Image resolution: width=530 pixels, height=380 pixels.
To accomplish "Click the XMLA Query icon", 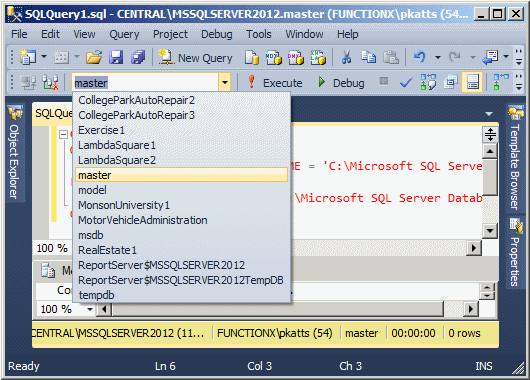I will coord(318,57).
